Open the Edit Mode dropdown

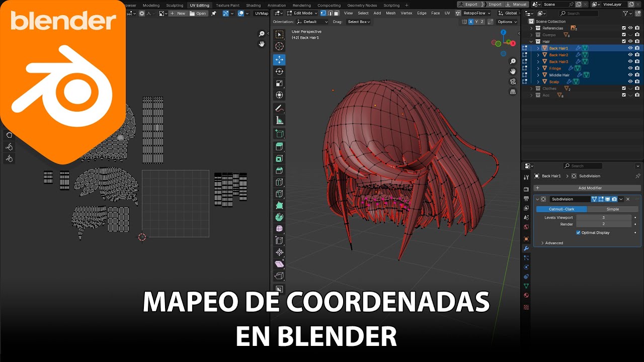[x=302, y=13]
